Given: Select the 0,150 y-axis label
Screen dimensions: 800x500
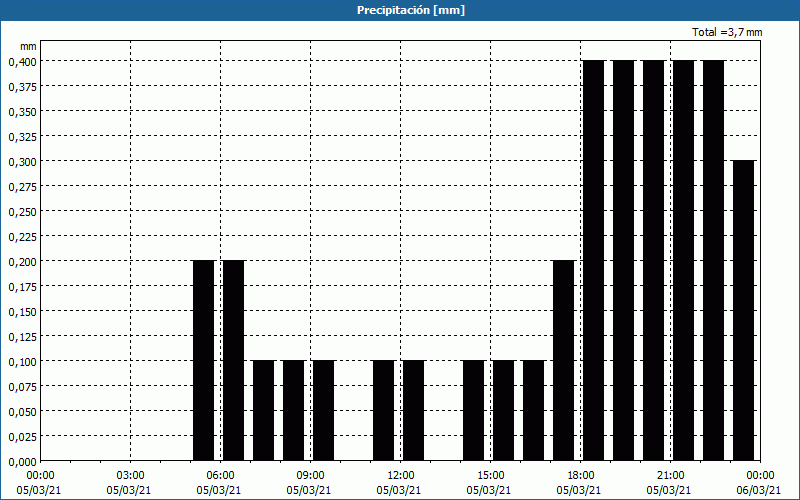Looking at the screenshot, I should tap(22, 312).
